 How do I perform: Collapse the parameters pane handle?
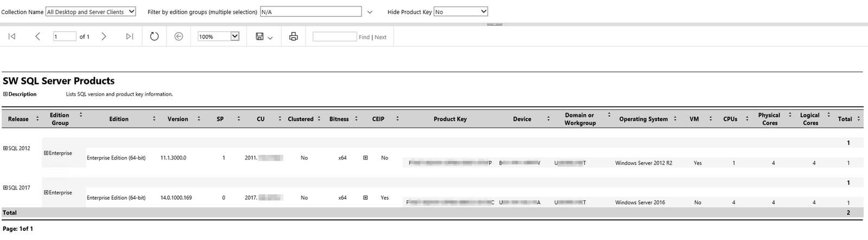pos(494,24)
